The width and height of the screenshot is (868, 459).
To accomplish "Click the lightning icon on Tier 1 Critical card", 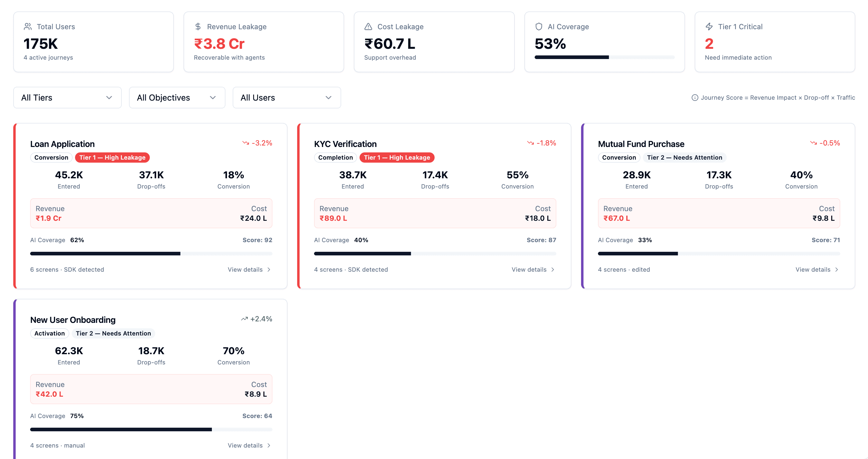I will (x=709, y=26).
